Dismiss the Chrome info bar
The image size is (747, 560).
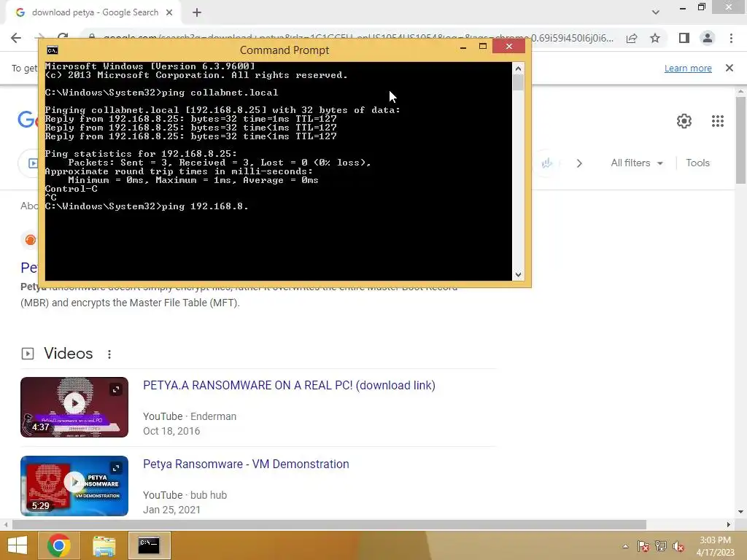729,68
